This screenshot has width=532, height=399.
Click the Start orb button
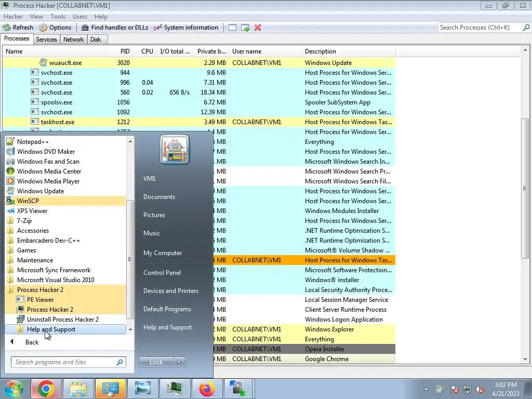[14, 389]
